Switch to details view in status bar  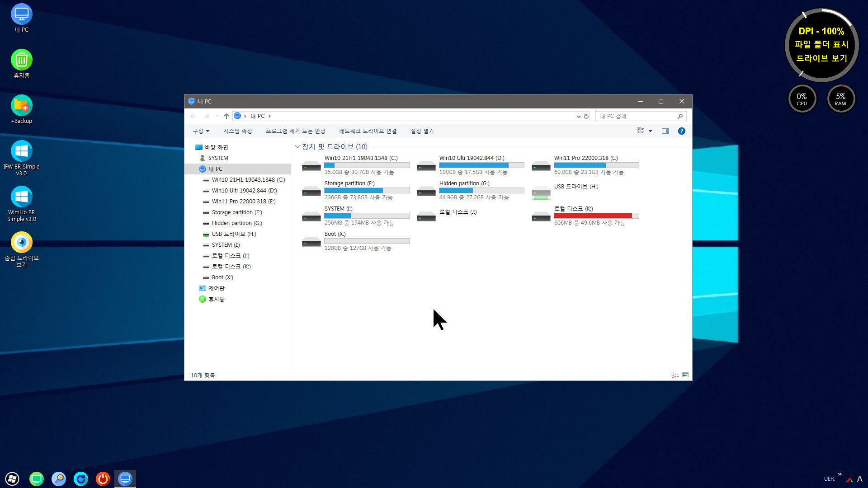(x=675, y=375)
